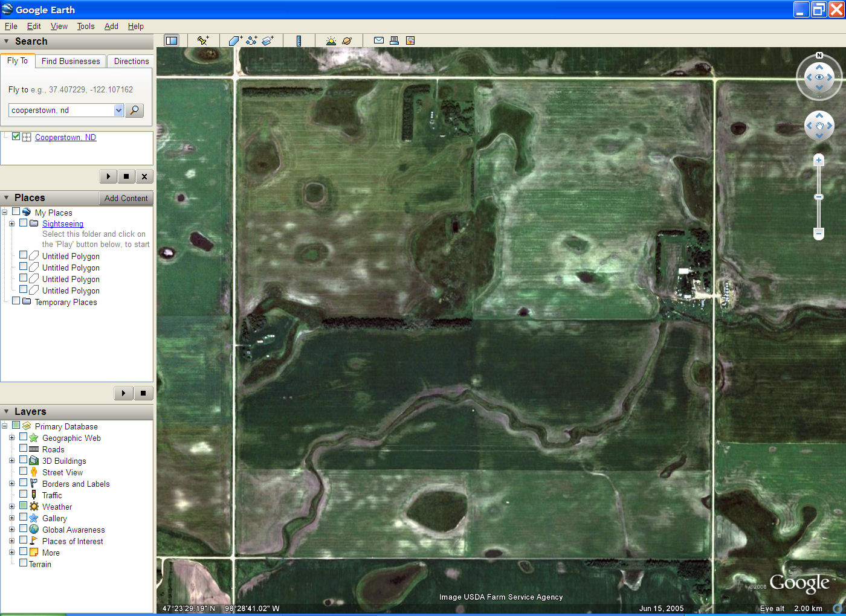Expand the Geographic Web layer node
The width and height of the screenshot is (846, 616).
pos(11,438)
